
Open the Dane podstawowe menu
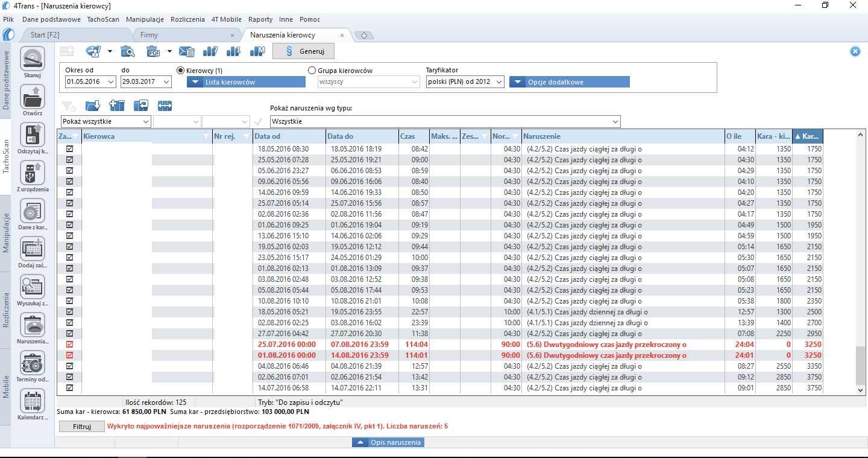[x=51, y=19]
